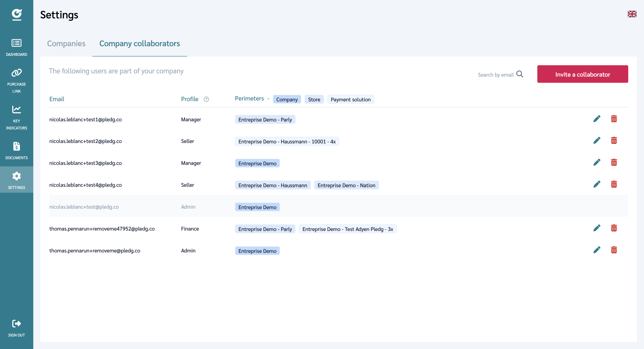Toggle the Company perimeter filter
Viewport: 644px width, 349px height.
[287, 99]
